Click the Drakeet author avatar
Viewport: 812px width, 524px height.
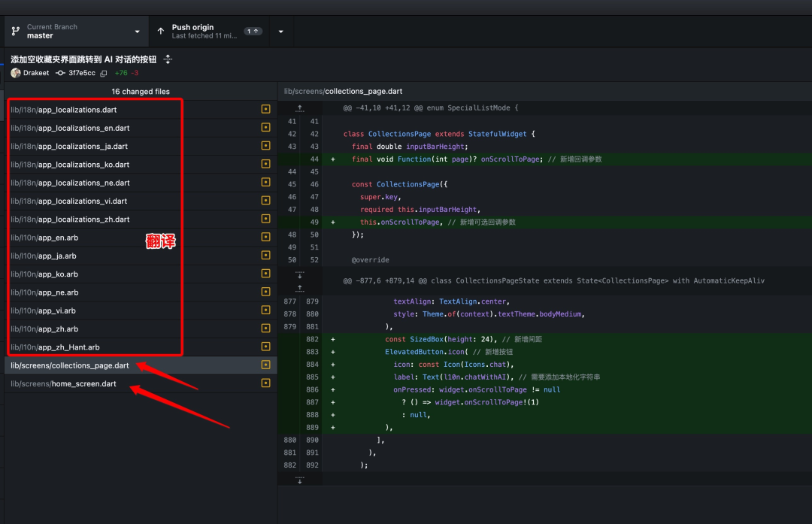[16, 73]
